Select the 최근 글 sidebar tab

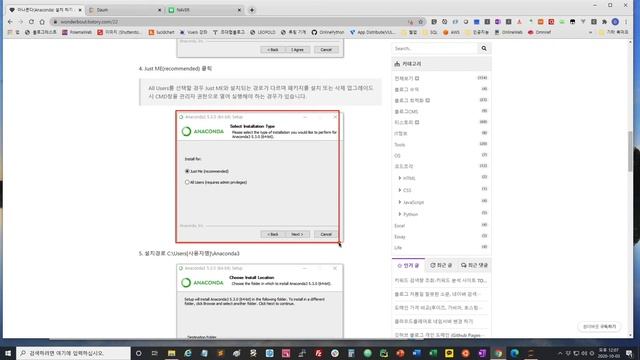441,265
